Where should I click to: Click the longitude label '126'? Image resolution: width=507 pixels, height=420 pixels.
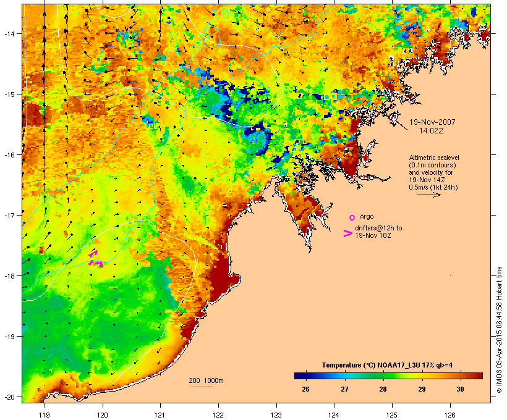pyautogui.click(x=450, y=415)
